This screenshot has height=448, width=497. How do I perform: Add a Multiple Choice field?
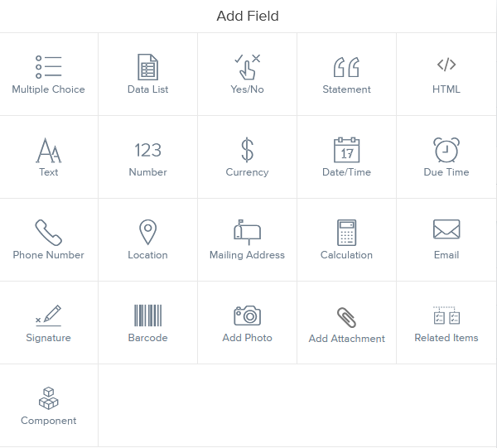pyautogui.click(x=48, y=75)
